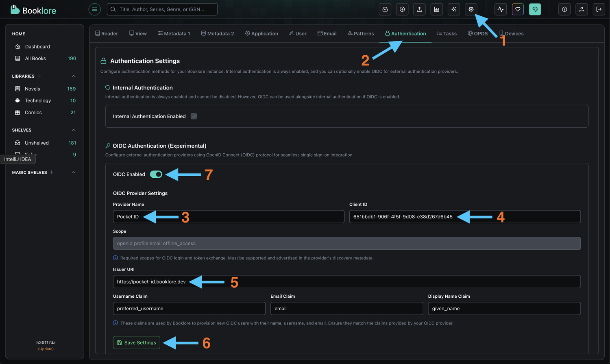Image resolution: width=610 pixels, height=364 pixels.
Task: Expand the MAGIC SHELVES section
Action: (74, 172)
